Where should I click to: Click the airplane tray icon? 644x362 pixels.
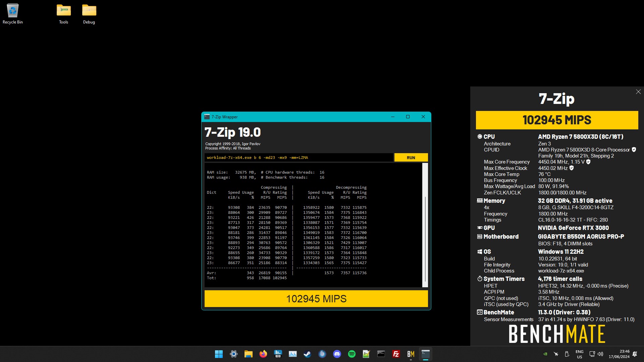(556, 354)
